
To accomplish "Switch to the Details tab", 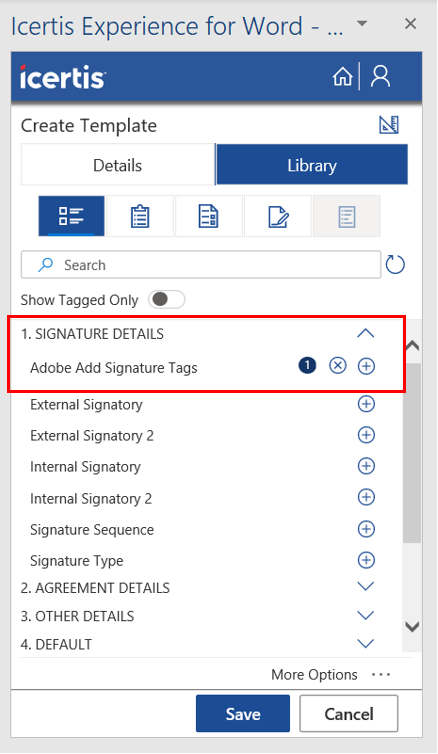I will pyautogui.click(x=118, y=165).
